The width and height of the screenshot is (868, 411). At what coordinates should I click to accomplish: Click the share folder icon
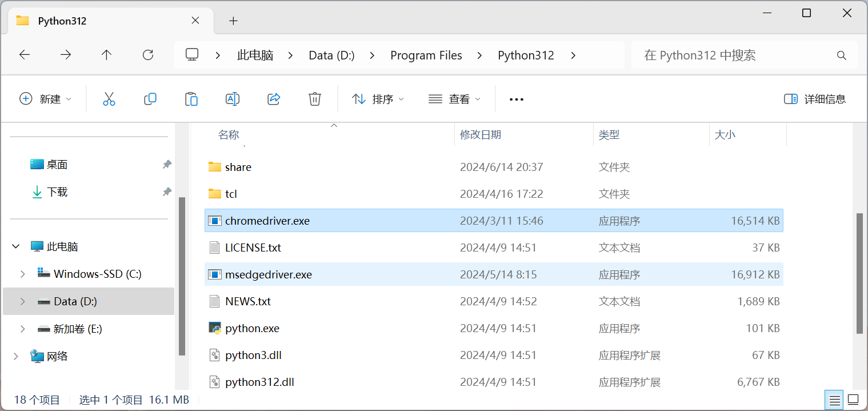[215, 167]
